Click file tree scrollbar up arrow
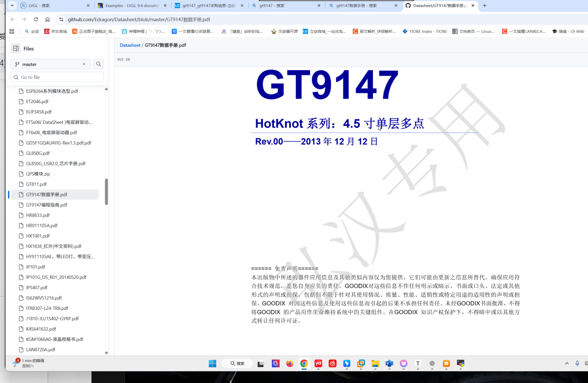The image size is (588, 383). pyautogui.click(x=106, y=89)
